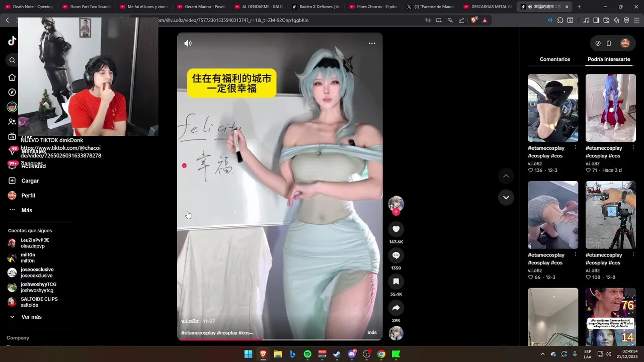Share page via address bar icon
Image resolution: width=644 pixels, height=362 pixels.
coord(461,20)
